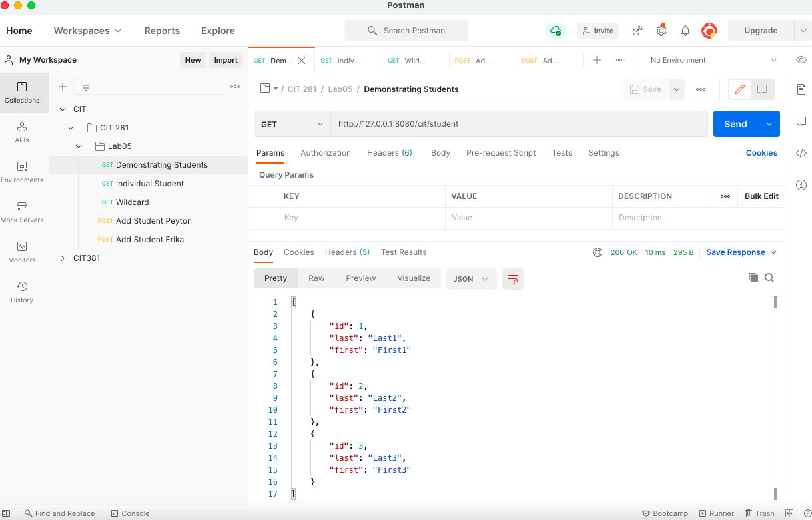Viewport: 812px width, 520px height.
Task: Click the Import button
Action: click(226, 60)
